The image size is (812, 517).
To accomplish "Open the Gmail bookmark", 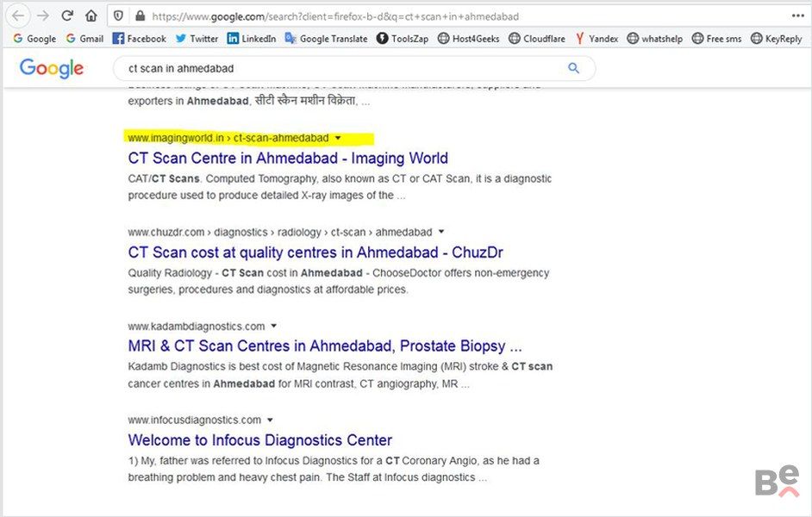I will click(x=85, y=38).
